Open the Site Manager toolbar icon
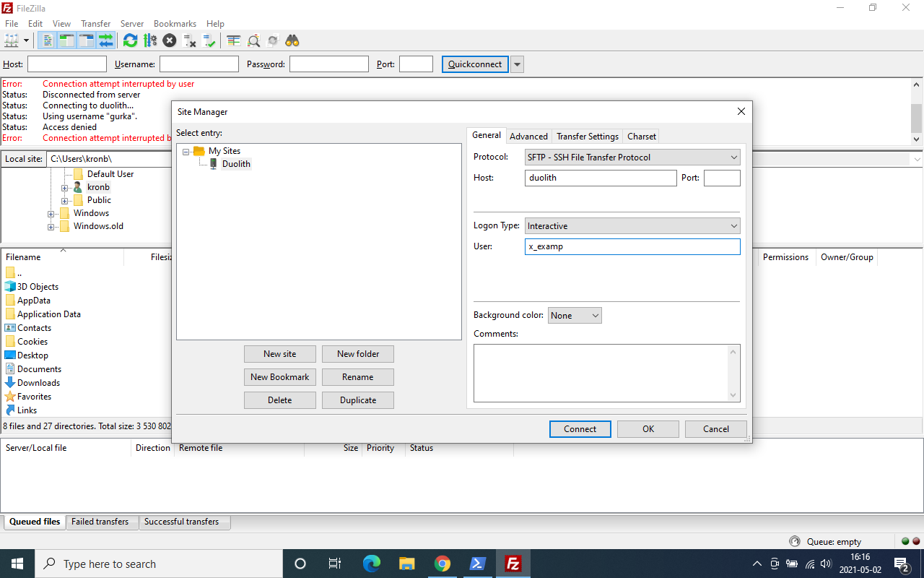Viewport: 924px width, 578px height. coord(12,40)
